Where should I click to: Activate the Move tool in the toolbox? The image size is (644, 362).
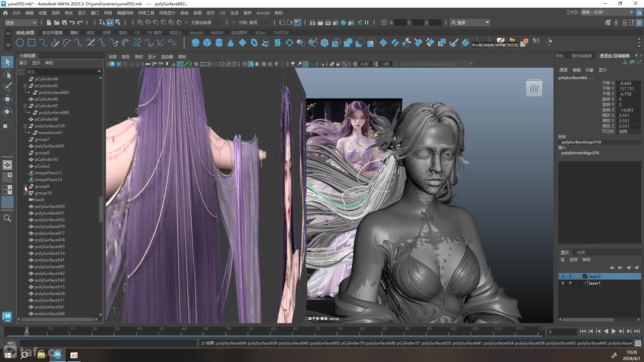tap(7, 99)
